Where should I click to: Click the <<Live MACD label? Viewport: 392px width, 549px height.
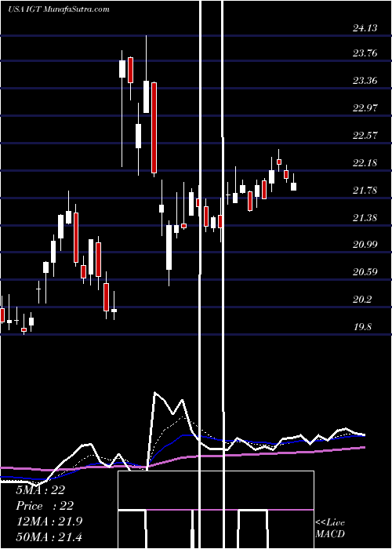[x=330, y=528]
